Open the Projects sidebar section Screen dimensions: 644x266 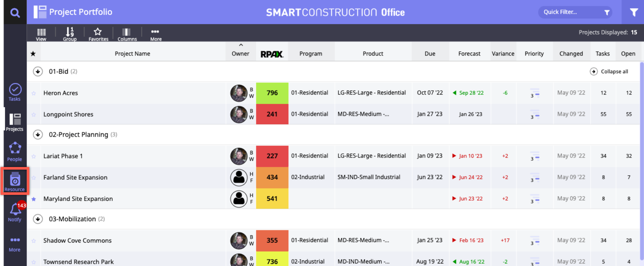click(15, 122)
